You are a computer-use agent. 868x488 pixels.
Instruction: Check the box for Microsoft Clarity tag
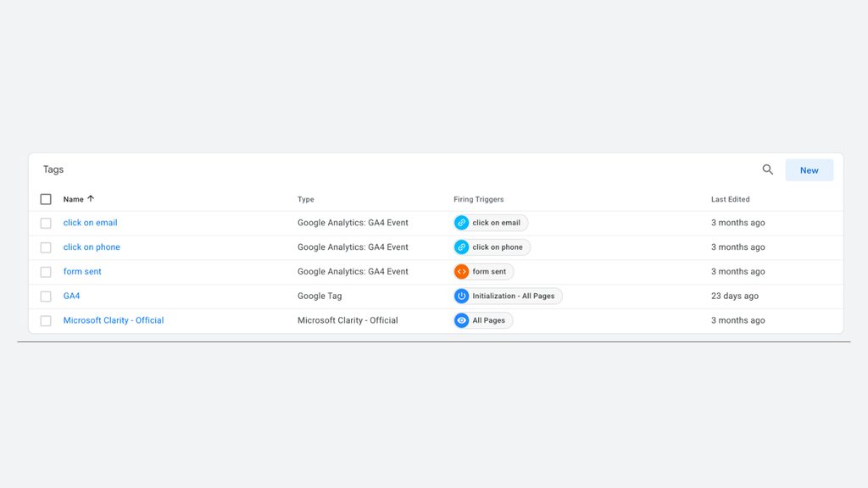46,320
